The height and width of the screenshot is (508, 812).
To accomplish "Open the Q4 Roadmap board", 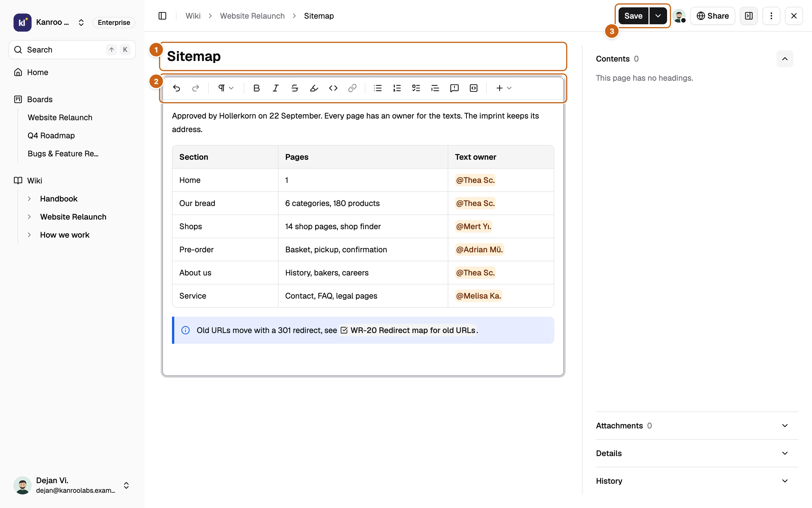I will click(x=51, y=136).
